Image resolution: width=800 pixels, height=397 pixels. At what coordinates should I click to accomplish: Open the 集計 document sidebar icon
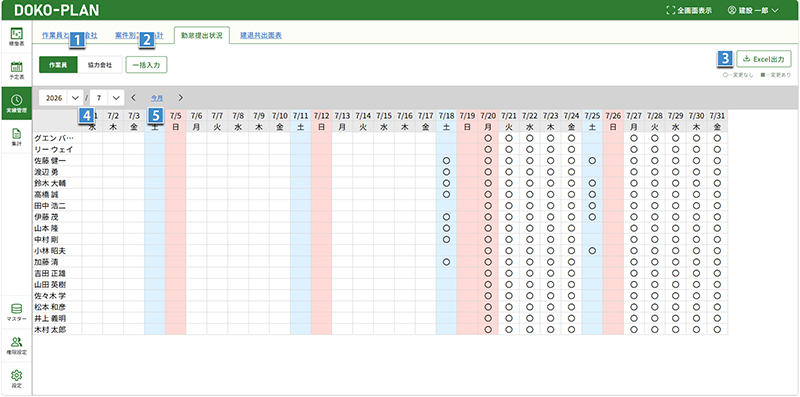pos(16,137)
